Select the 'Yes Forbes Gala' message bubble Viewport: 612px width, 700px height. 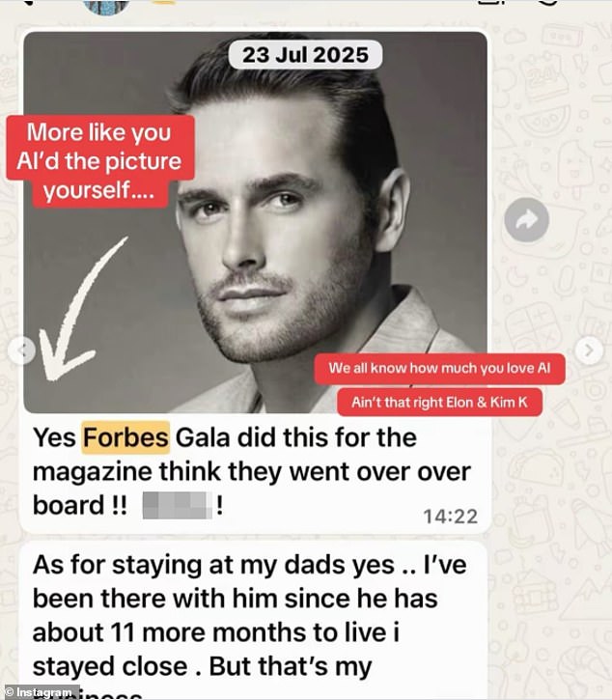click(x=256, y=473)
